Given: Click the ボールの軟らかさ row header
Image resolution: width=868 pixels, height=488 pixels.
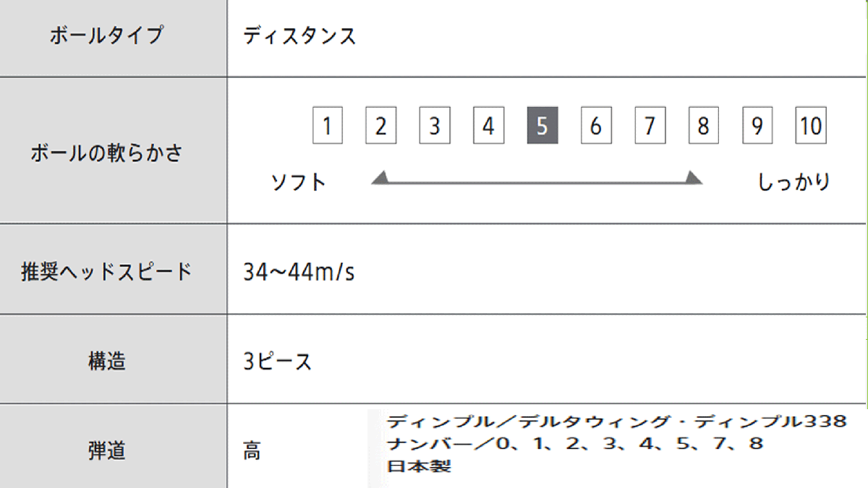Looking at the screenshot, I should pyautogui.click(x=107, y=153).
